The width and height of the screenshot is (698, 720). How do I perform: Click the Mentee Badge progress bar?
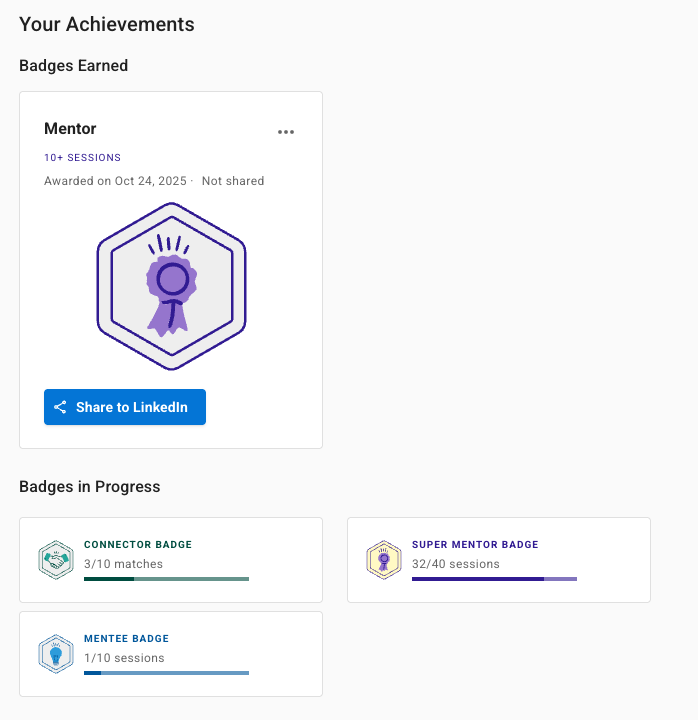(166, 672)
